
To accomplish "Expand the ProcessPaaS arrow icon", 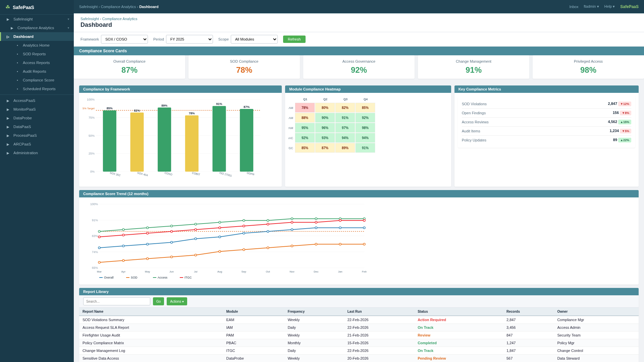I will (8, 136).
